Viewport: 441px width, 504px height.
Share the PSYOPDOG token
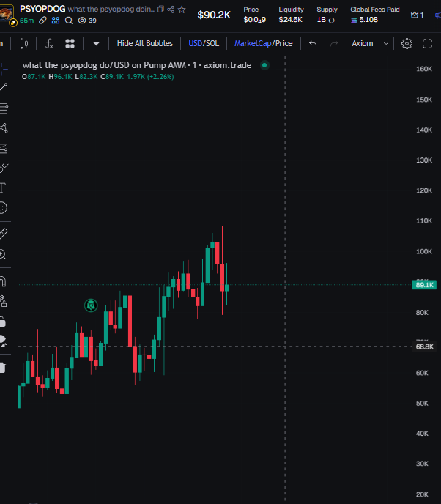[171, 10]
